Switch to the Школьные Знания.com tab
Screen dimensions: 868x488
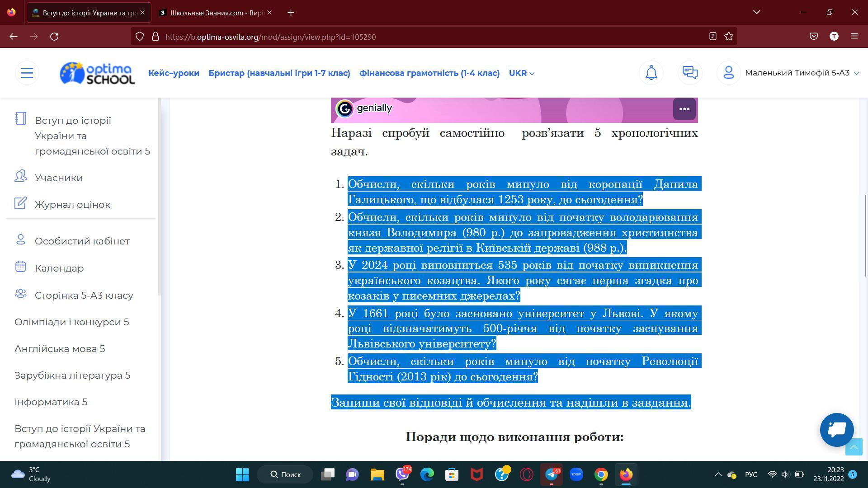(212, 13)
